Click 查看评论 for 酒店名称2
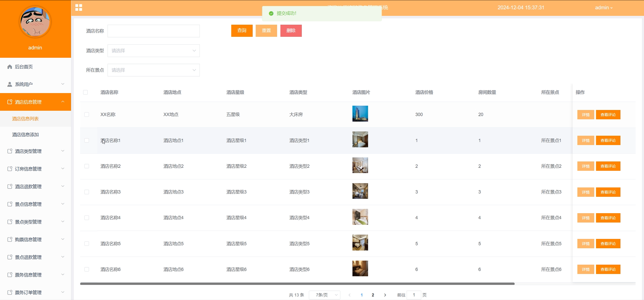Viewport: 644px width, 300px height. 608,166
